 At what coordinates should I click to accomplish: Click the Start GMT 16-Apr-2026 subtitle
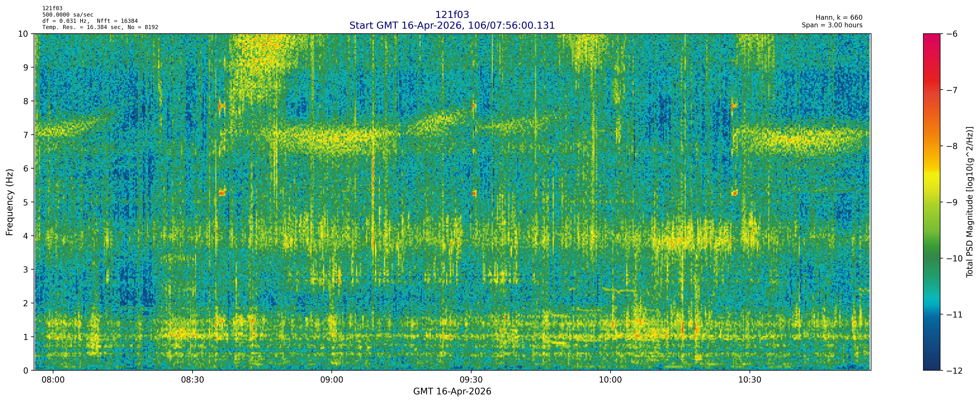tap(452, 26)
